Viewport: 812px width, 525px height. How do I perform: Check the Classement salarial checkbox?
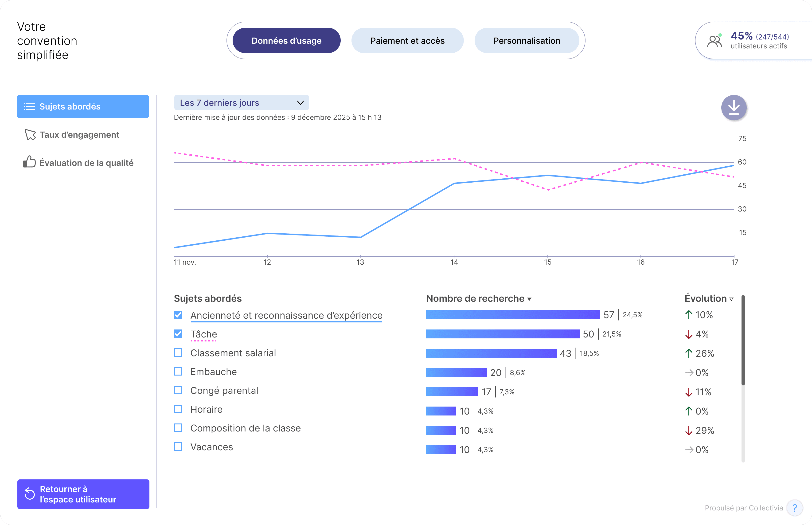(178, 353)
